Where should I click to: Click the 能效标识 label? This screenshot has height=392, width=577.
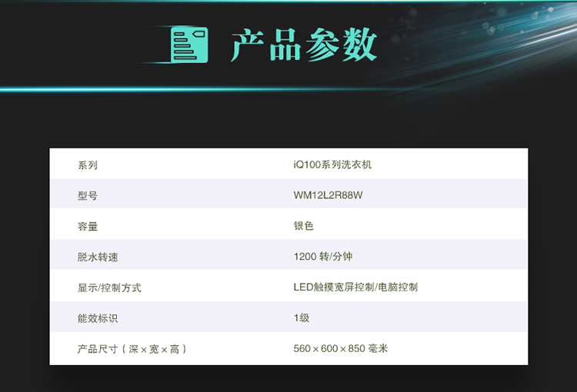point(98,318)
